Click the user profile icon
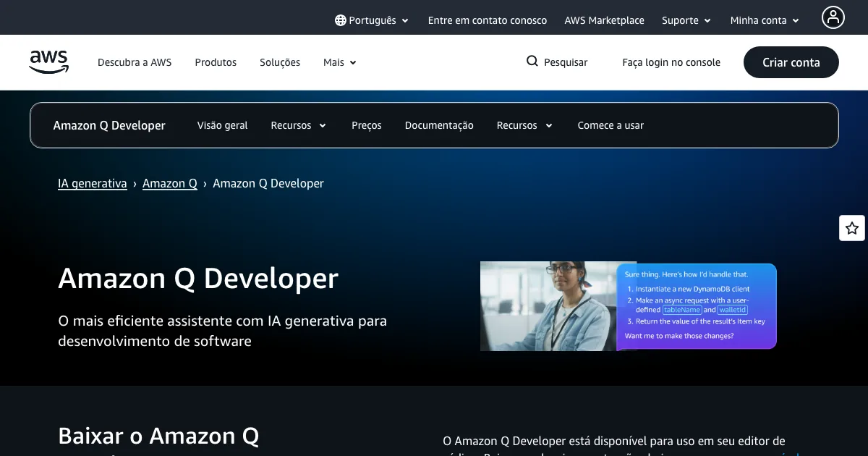868x456 pixels. pos(833,17)
